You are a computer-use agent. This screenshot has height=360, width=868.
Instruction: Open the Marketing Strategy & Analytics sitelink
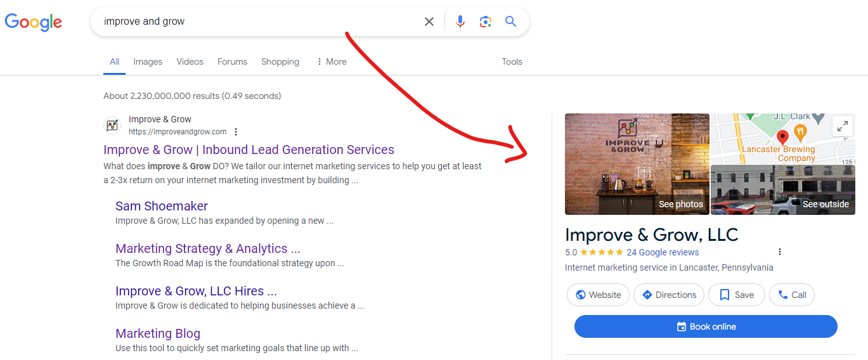point(208,248)
